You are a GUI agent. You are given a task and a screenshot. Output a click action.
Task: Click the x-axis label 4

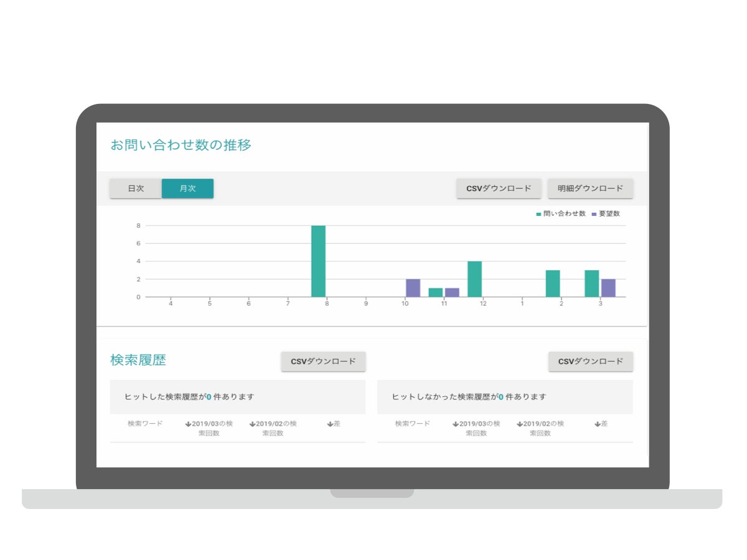171,304
